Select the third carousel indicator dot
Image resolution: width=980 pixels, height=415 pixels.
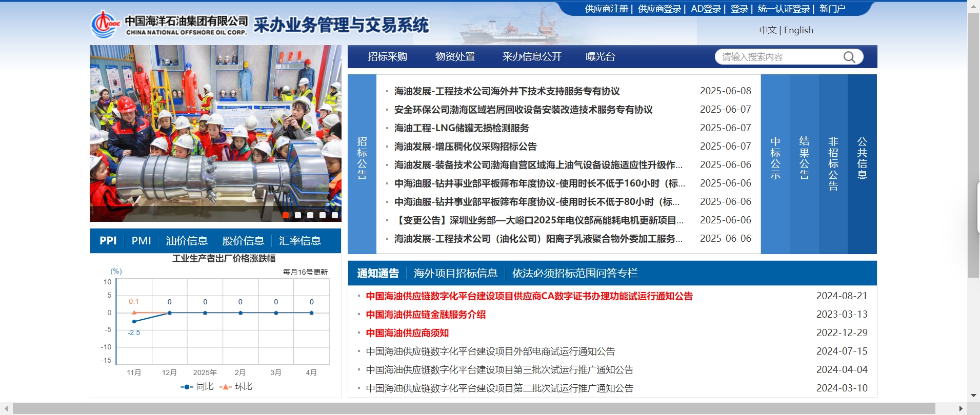pos(310,215)
